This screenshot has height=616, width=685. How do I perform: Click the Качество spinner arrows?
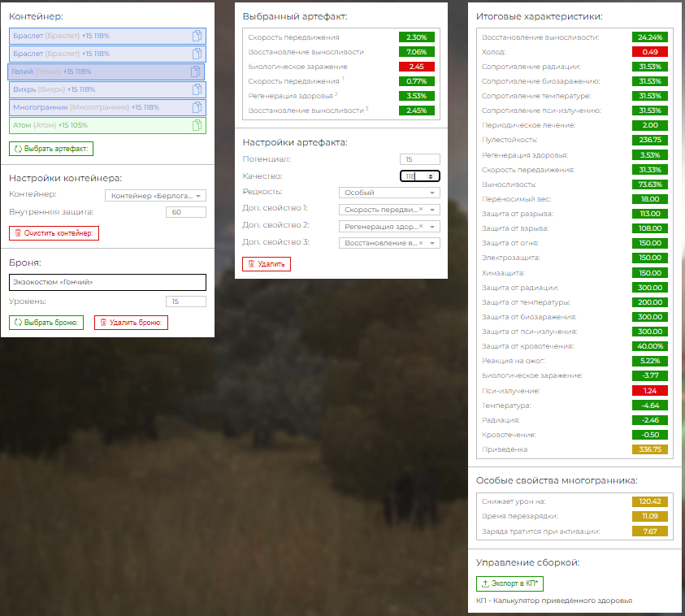pos(431,176)
